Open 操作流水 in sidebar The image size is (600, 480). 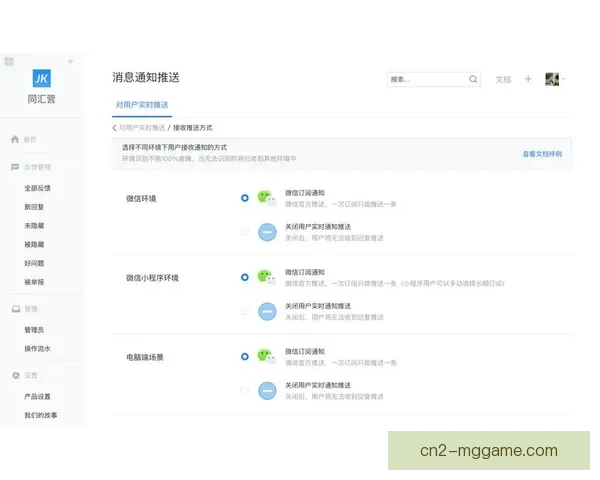38,348
